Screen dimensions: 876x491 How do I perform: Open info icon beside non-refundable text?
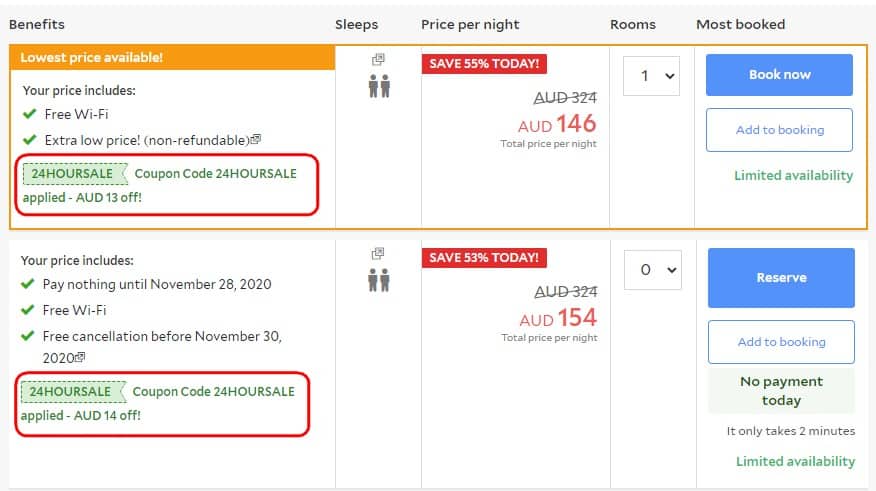pos(255,139)
